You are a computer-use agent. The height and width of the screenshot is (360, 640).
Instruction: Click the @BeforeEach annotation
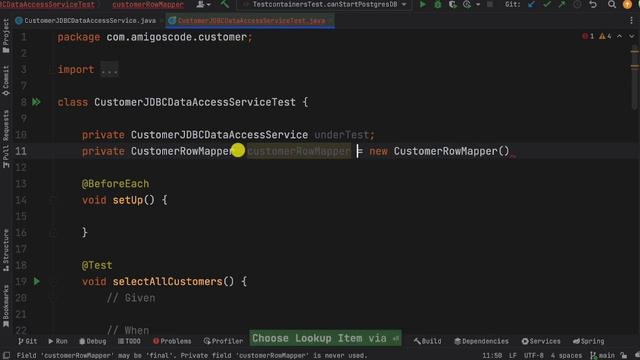(x=116, y=184)
